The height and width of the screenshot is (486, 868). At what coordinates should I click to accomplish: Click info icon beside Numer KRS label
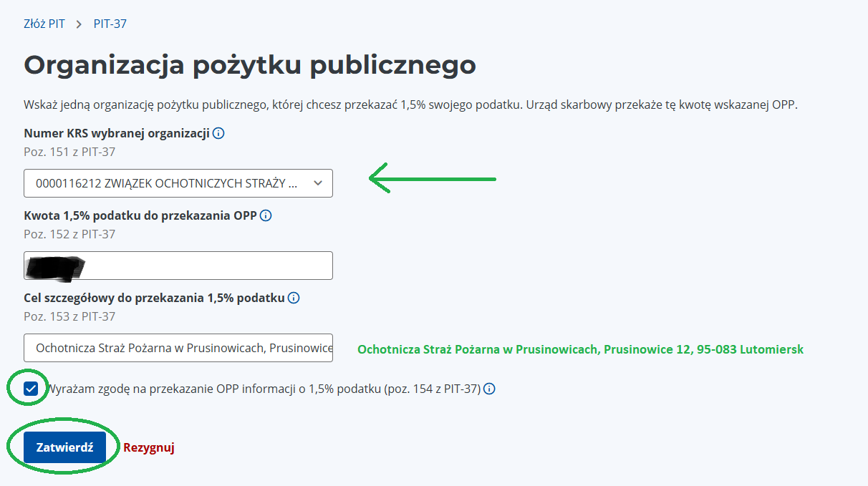tap(219, 133)
